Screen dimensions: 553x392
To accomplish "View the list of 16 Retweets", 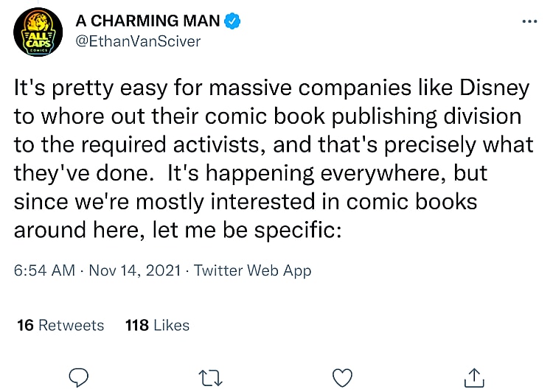I will point(60,325).
